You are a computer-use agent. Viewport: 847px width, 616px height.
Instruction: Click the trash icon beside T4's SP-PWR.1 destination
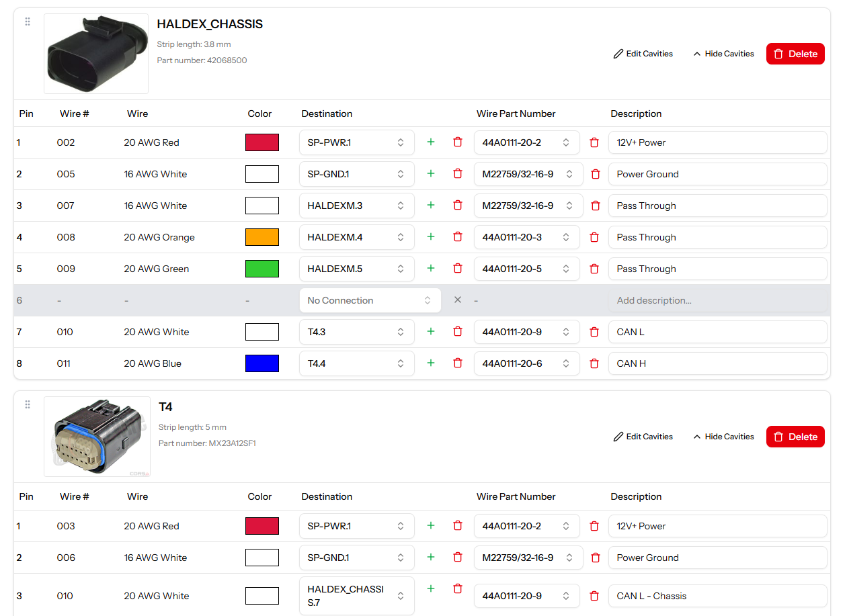(458, 525)
